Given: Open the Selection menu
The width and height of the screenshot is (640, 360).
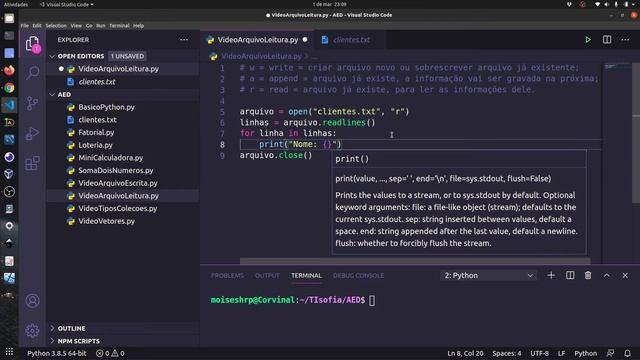Looking at the screenshot, I should tap(56, 25).
